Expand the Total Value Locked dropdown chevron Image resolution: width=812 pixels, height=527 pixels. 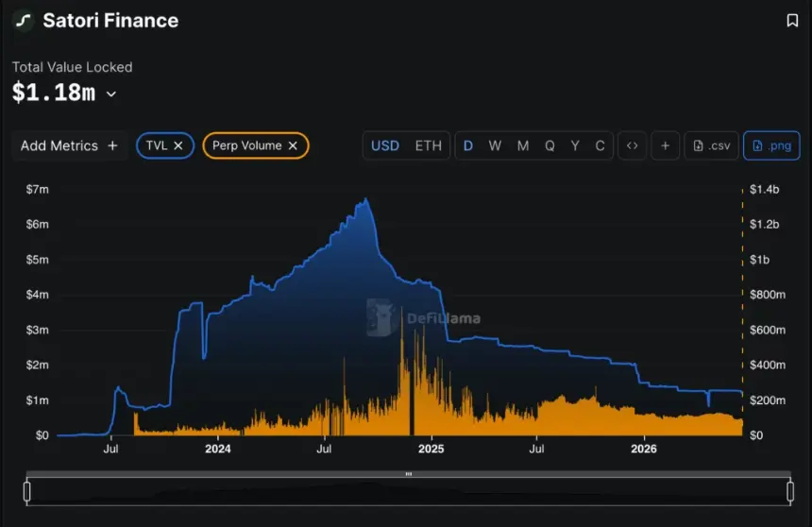[x=110, y=93]
